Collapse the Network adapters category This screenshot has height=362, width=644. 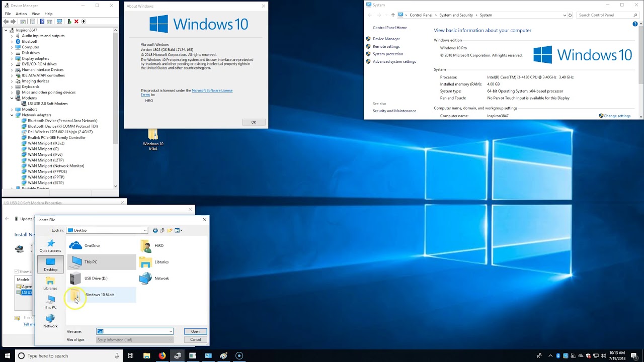(x=12, y=115)
